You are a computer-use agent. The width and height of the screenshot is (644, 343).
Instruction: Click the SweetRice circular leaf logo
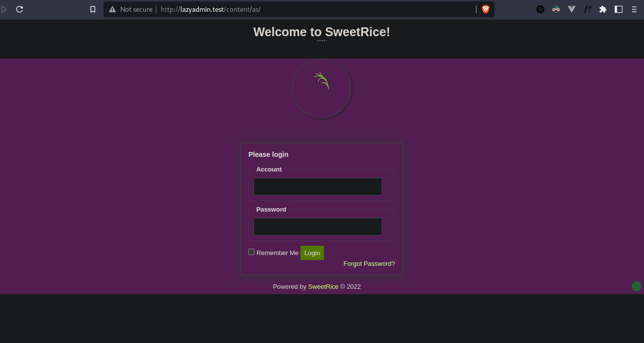[322, 88]
